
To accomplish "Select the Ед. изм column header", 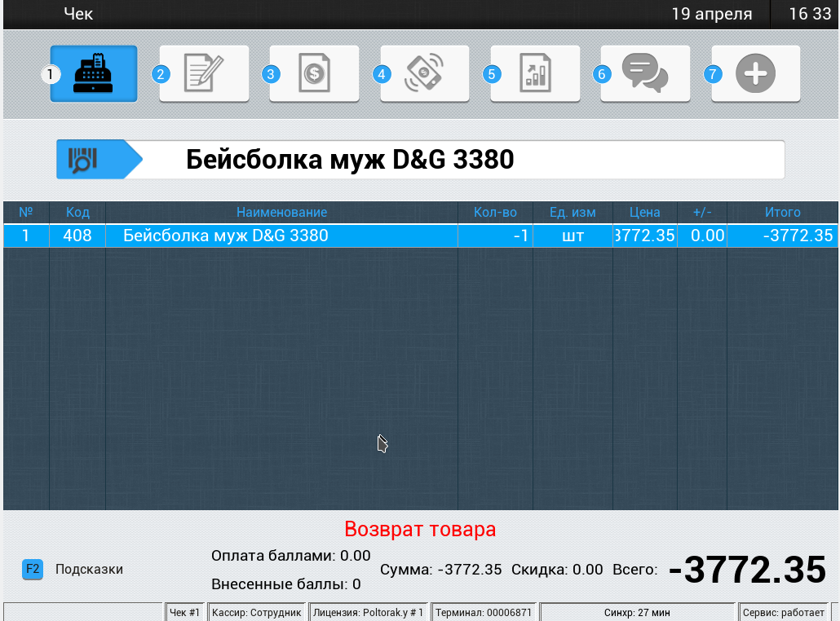I will (573, 213).
